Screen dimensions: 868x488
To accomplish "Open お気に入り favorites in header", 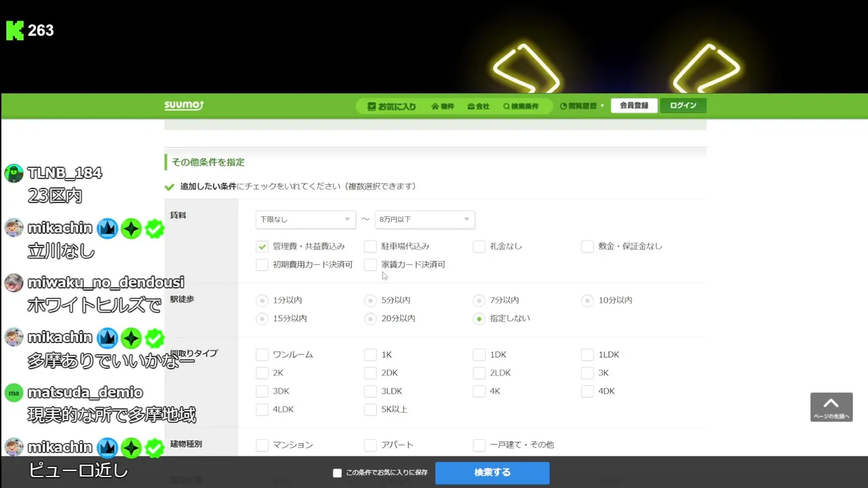I will point(391,106).
